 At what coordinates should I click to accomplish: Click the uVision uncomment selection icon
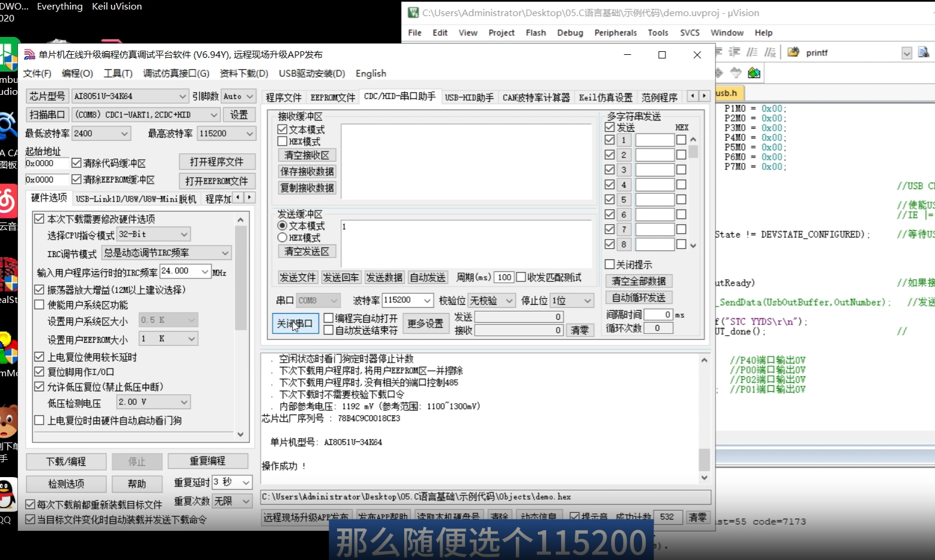[770, 52]
